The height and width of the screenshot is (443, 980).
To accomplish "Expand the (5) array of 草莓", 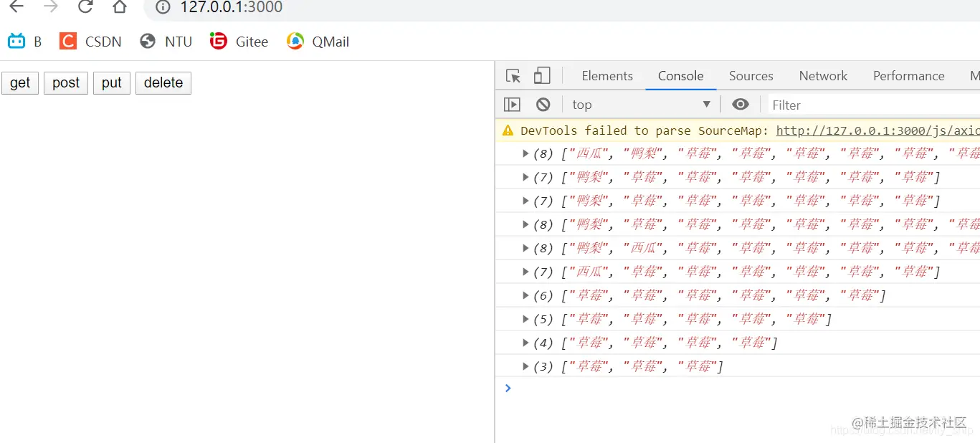I will 525,319.
